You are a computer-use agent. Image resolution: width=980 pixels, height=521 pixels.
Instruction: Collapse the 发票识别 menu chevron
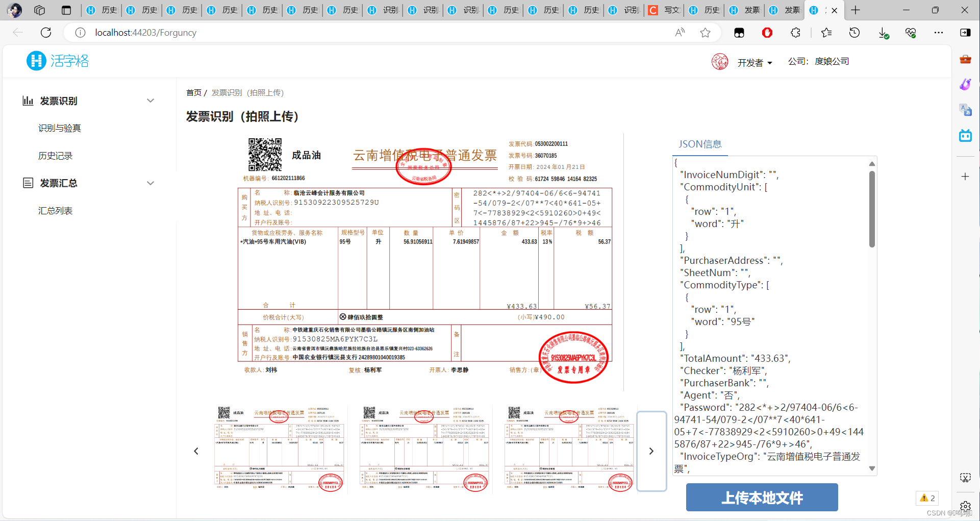150,101
